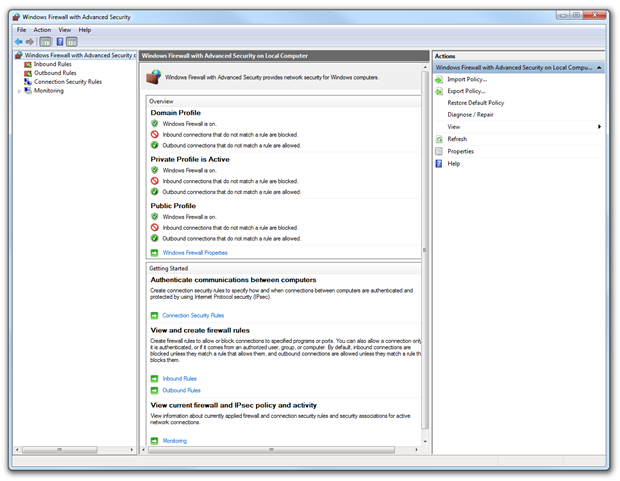Viewport: 620px width, 481px height.
Task: Click Import Policy... action text
Action: click(467, 80)
